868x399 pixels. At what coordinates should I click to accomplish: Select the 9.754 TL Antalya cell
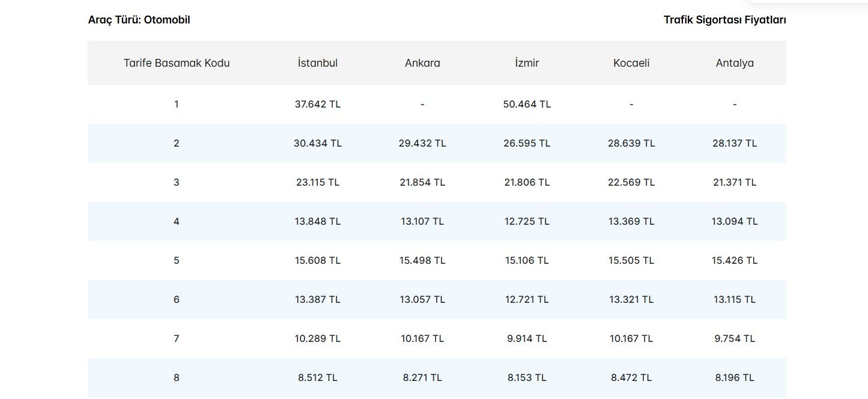(x=735, y=338)
